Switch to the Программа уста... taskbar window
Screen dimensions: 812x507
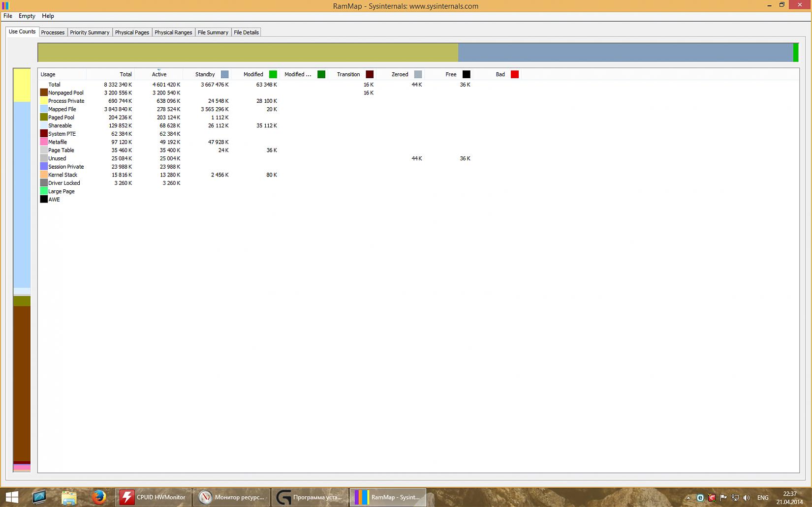point(310,497)
